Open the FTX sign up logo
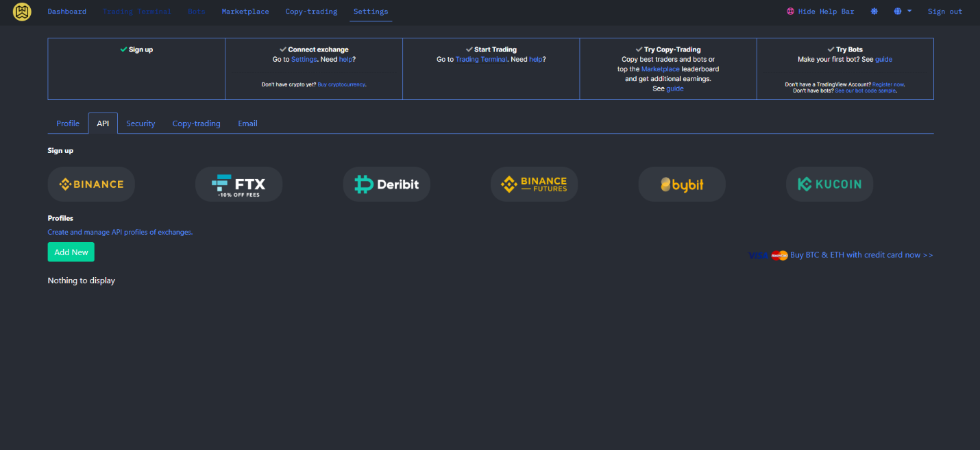 coord(238,184)
